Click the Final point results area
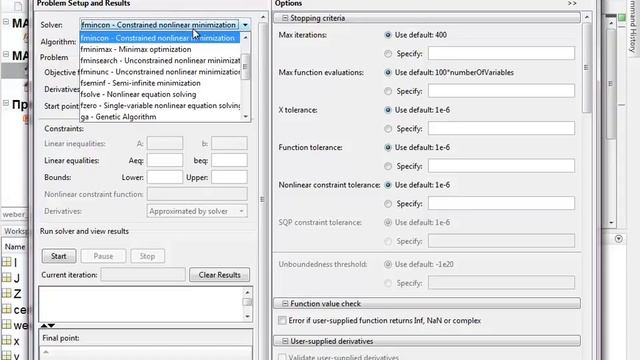This screenshot has height=360, width=640. [x=145, y=353]
